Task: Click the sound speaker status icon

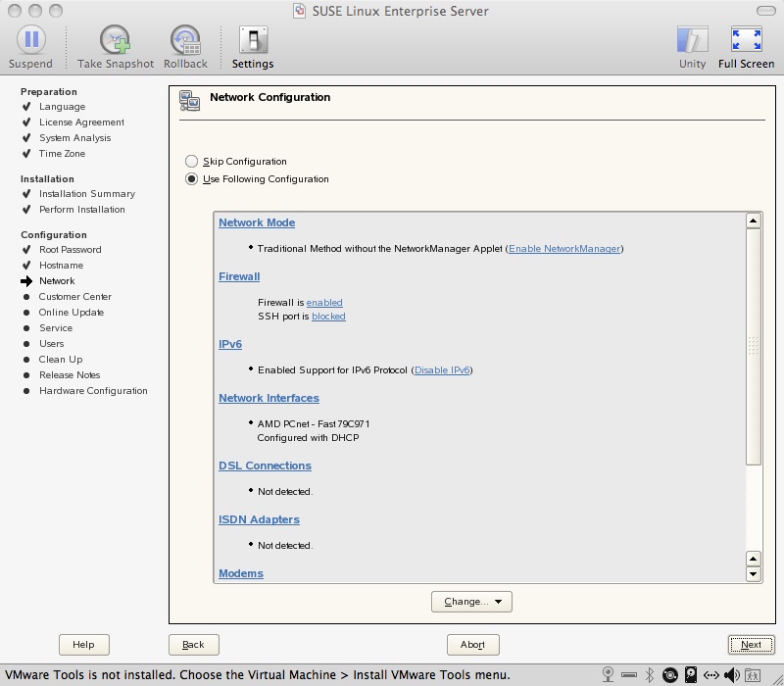Action: coord(731,675)
